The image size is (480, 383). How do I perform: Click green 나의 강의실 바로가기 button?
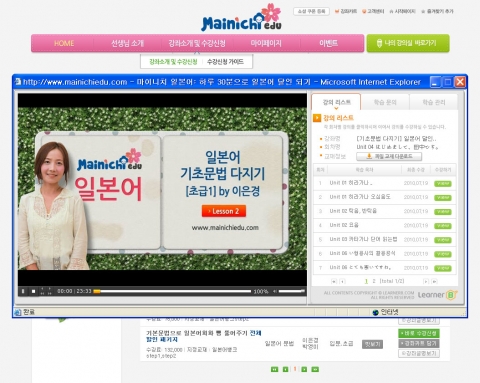[408, 43]
